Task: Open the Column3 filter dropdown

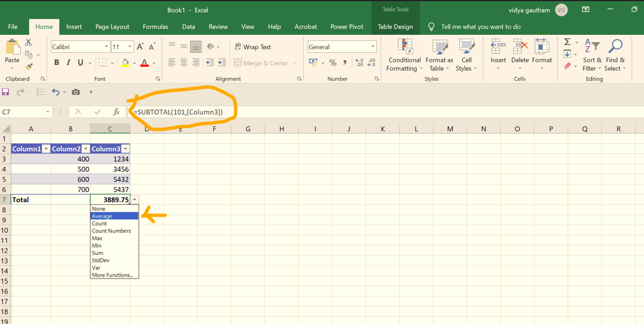Action: (x=125, y=149)
